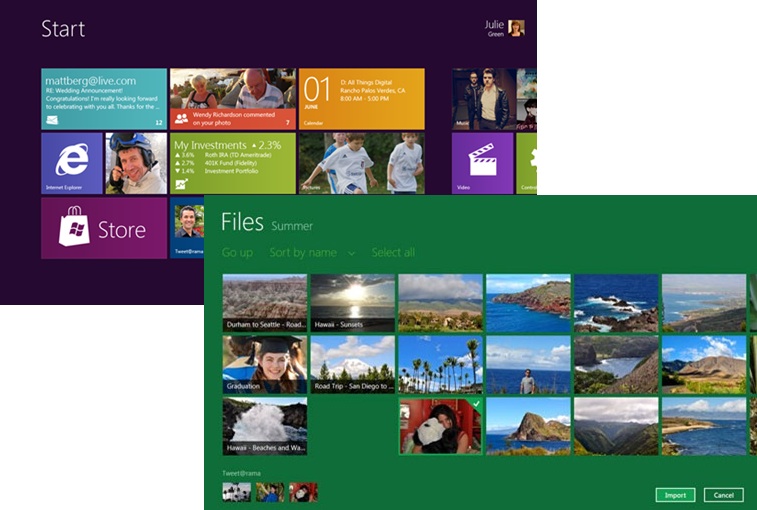Select the hazy coastline top-row photo
This screenshot has height=510, width=757.
click(704, 303)
